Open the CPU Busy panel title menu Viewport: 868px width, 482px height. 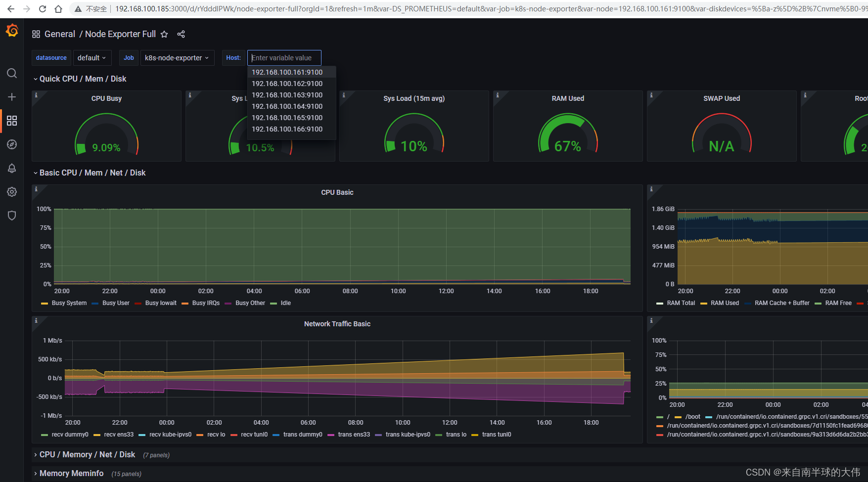(106, 98)
